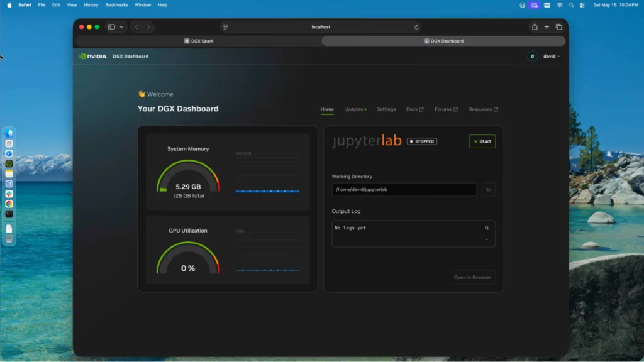Go forward in Safari history

pyautogui.click(x=148, y=26)
